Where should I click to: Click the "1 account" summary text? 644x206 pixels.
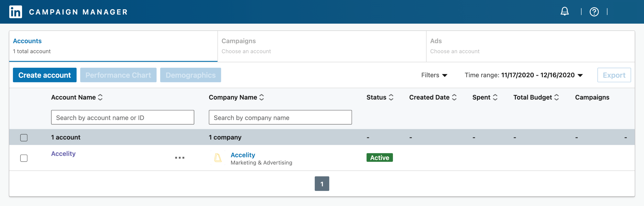click(x=66, y=137)
